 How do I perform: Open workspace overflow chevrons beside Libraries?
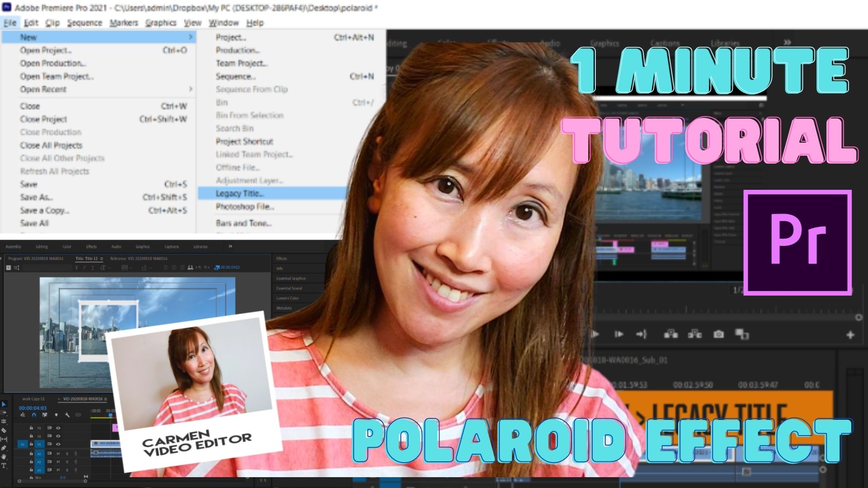(230, 246)
